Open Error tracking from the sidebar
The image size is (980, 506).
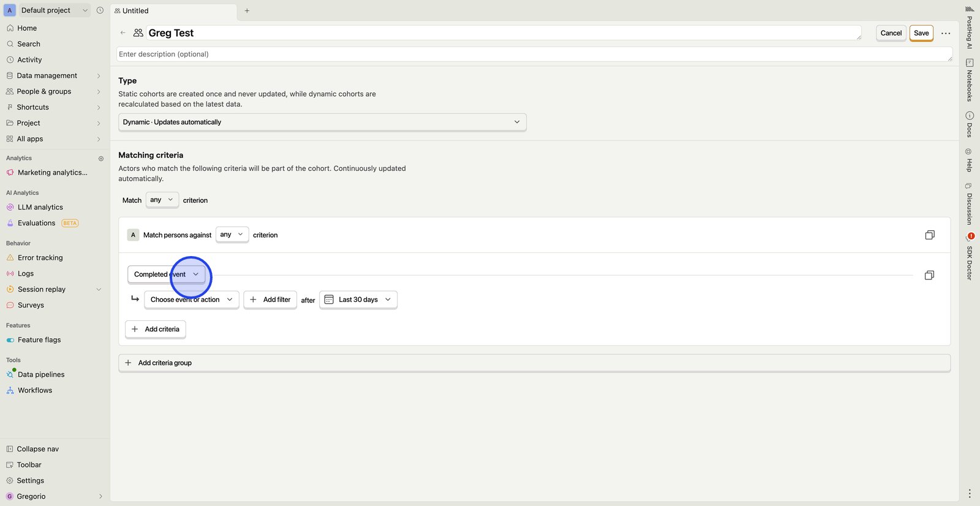[40, 258]
